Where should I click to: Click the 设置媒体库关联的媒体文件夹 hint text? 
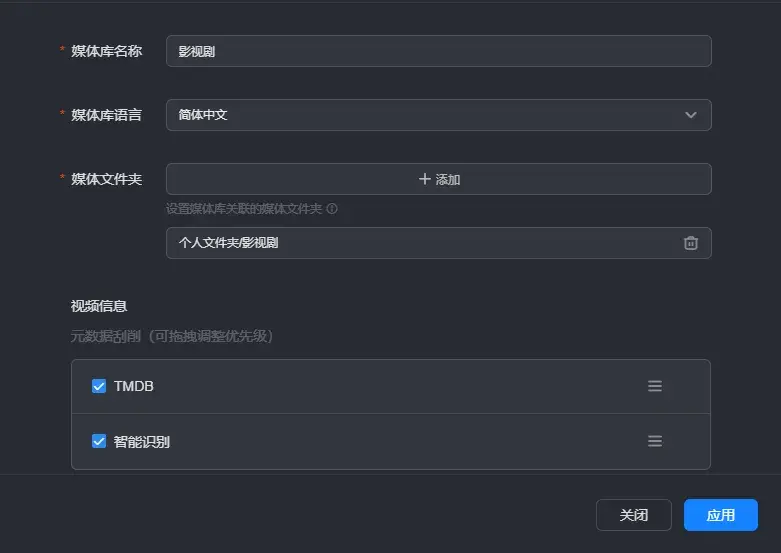coord(244,209)
